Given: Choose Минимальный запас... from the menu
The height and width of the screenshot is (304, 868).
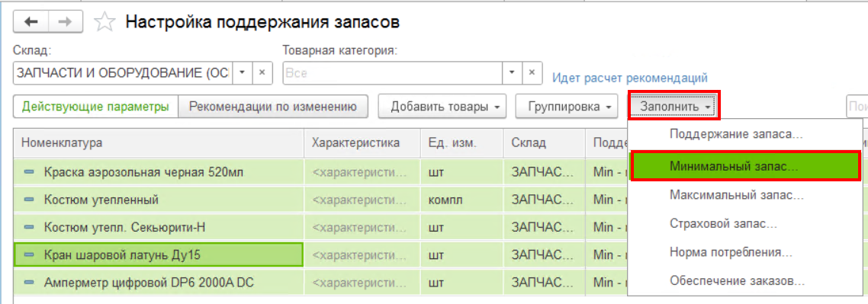Looking at the screenshot, I should (745, 166).
